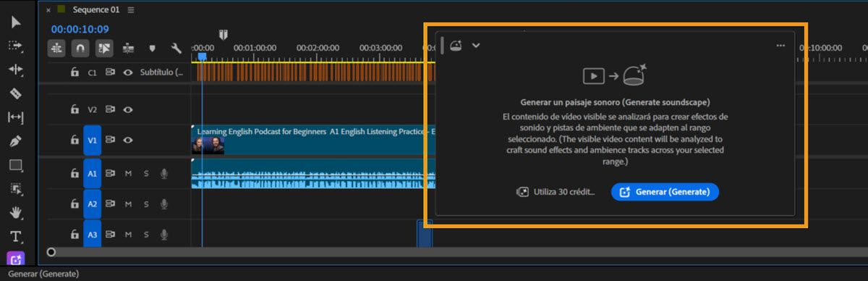The height and width of the screenshot is (281, 868).
Task: Select the Razor tool
Action: pyautogui.click(x=16, y=93)
